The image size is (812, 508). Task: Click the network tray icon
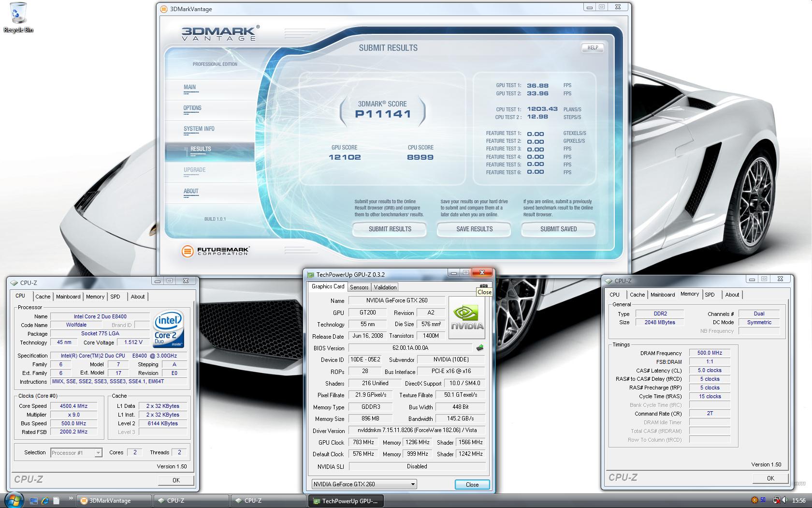coord(776,500)
